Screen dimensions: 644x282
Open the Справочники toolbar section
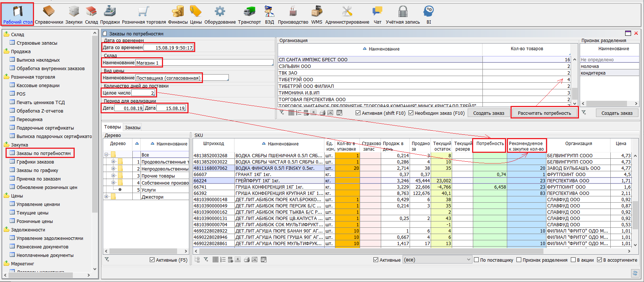pos(49,15)
